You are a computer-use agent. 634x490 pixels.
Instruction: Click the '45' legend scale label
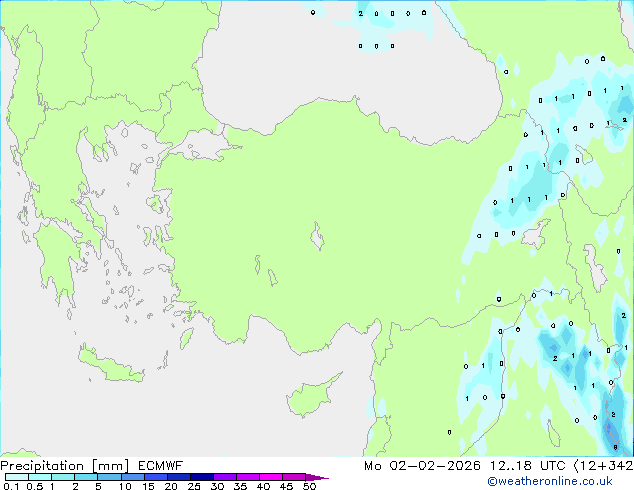[286, 486]
